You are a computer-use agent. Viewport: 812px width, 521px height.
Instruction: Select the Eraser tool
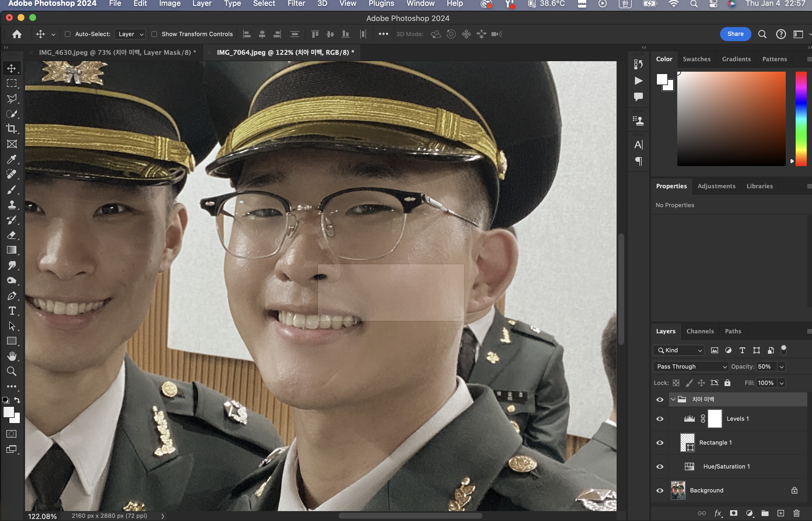[x=11, y=235]
